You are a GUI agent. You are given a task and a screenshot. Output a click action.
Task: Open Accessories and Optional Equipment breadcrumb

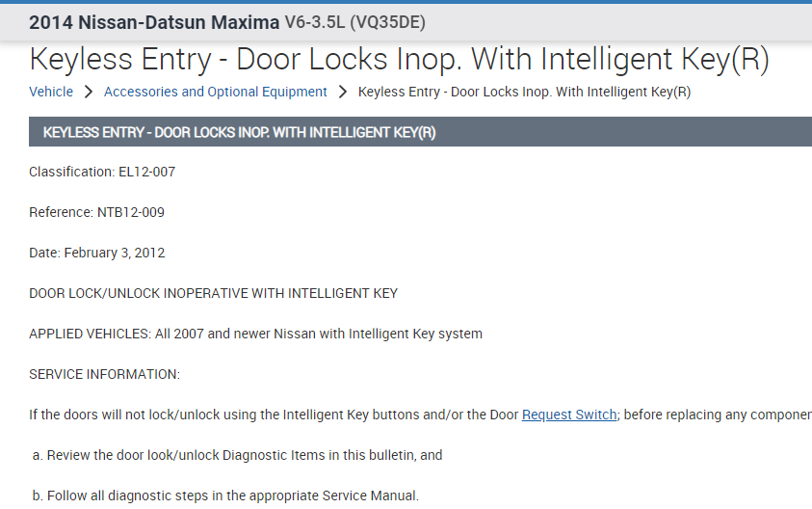[215, 92]
